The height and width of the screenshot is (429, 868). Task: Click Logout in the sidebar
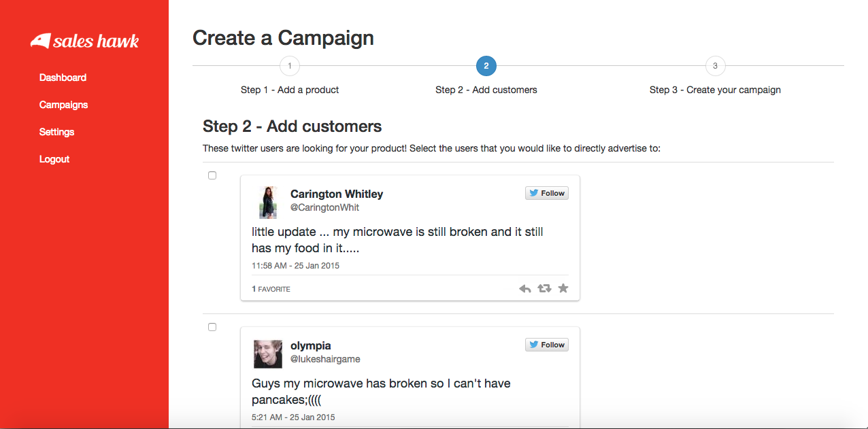(x=54, y=158)
